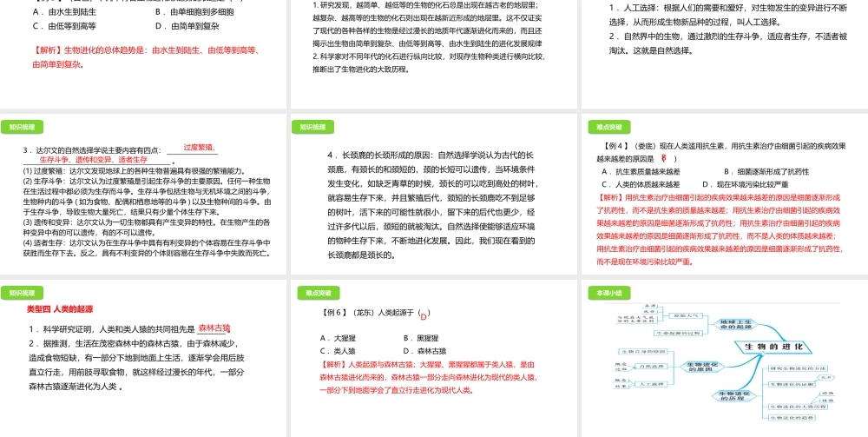868x437 pixels.
Task: Click mind map box 生物进化的证据
Action: (x=790, y=383)
